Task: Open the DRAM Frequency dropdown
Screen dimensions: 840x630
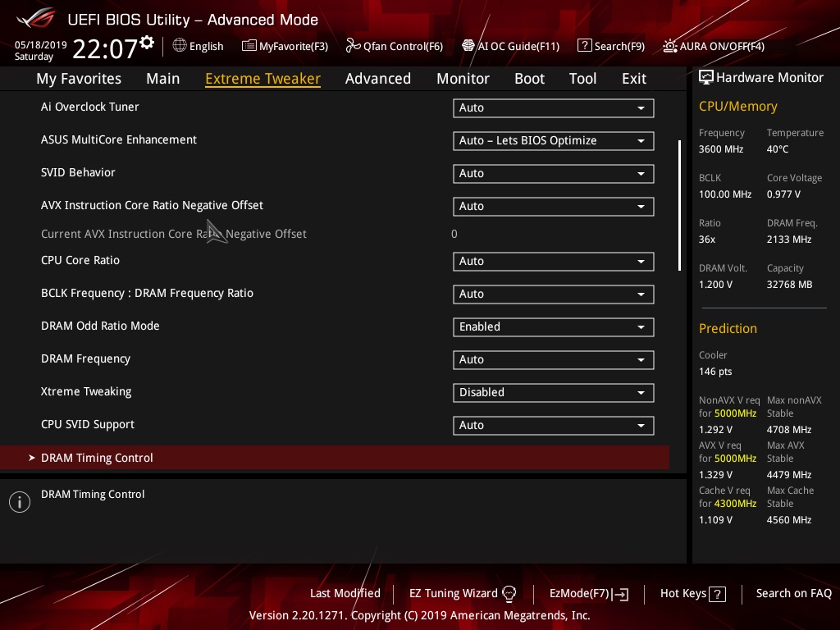Action: coord(554,360)
